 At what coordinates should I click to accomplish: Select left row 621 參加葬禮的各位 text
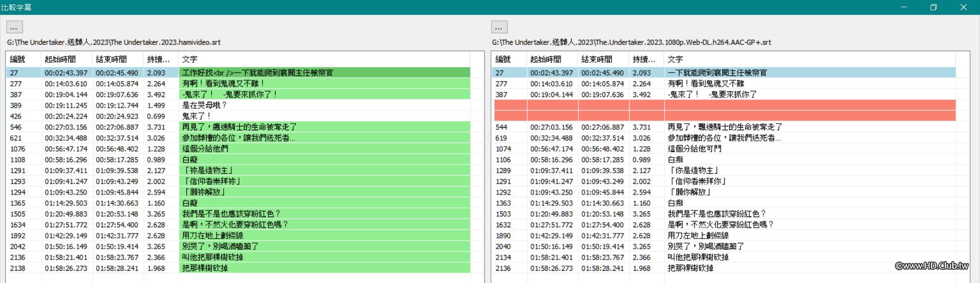point(238,138)
